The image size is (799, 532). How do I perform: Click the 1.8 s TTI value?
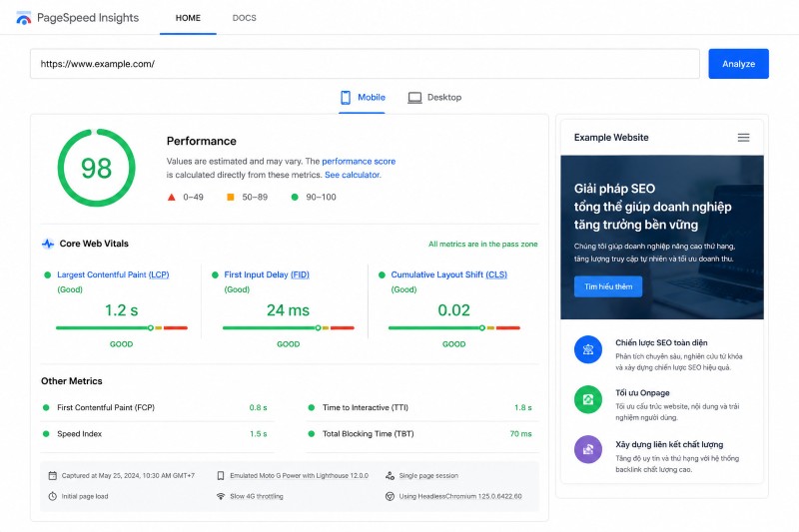[522, 407]
